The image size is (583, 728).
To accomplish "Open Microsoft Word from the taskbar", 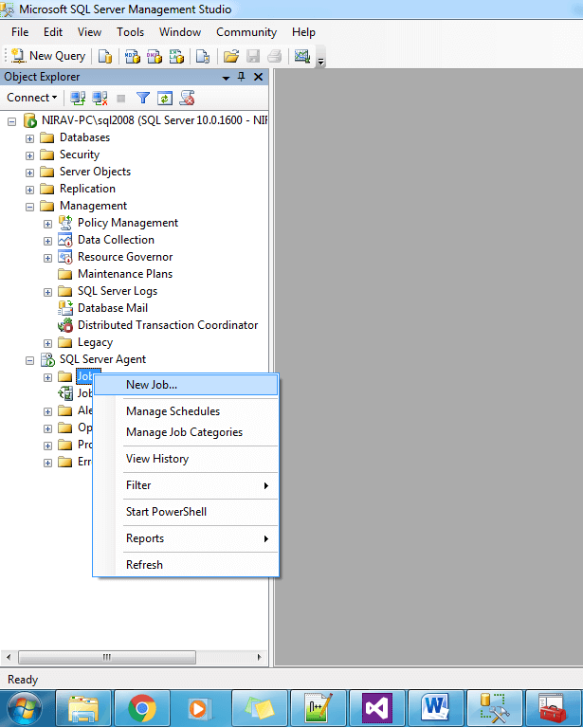I will tap(435, 708).
